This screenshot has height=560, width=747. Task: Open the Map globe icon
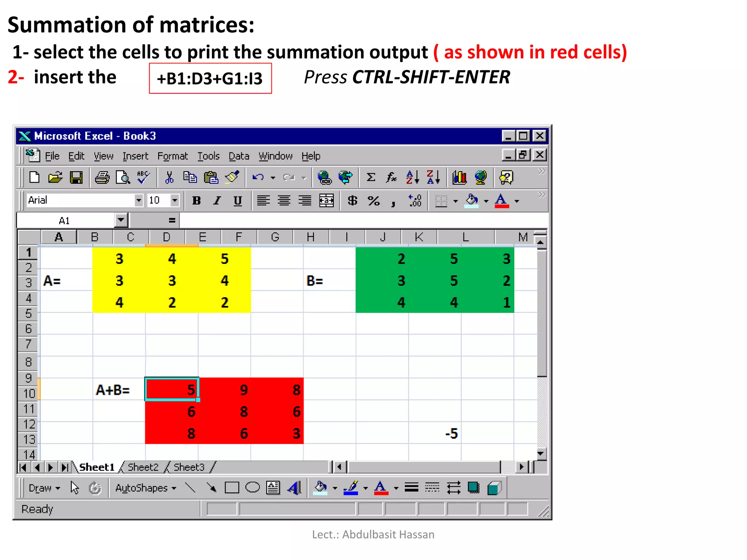point(480,178)
